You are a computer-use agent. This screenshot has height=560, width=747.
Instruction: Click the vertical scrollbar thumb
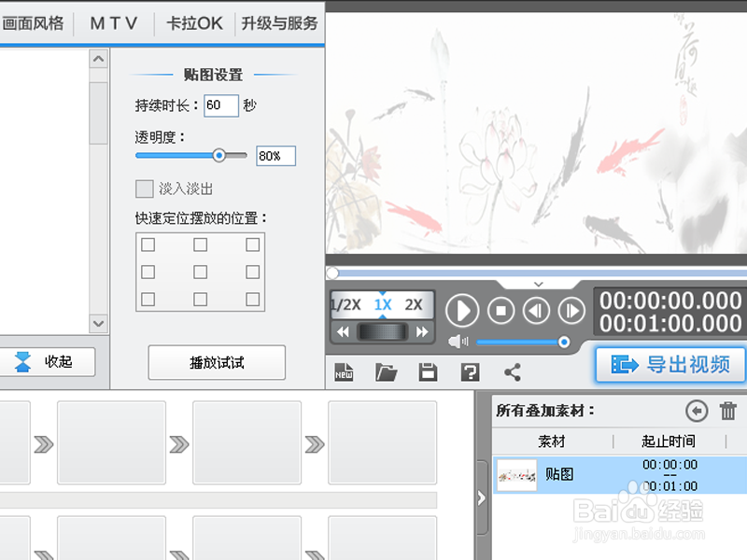click(x=99, y=113)
